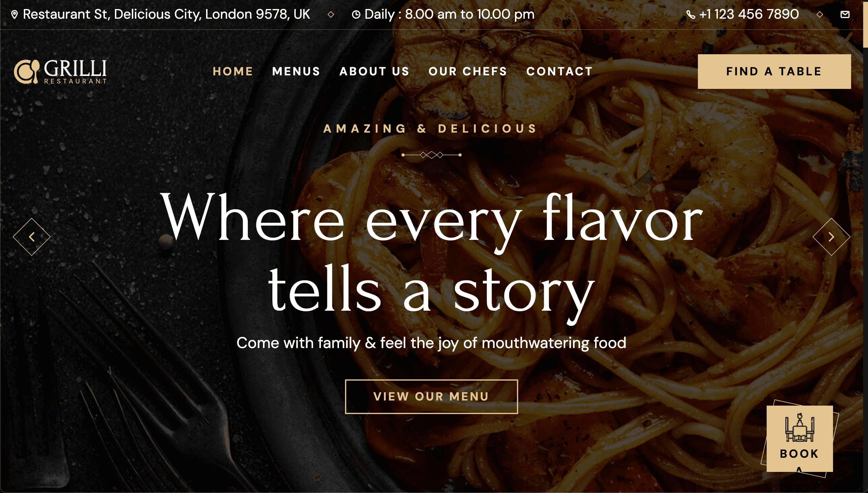Screen dimensions: 868x493
Task: Click the page scrollbar thumb
Action: click(x=865, y=24)
